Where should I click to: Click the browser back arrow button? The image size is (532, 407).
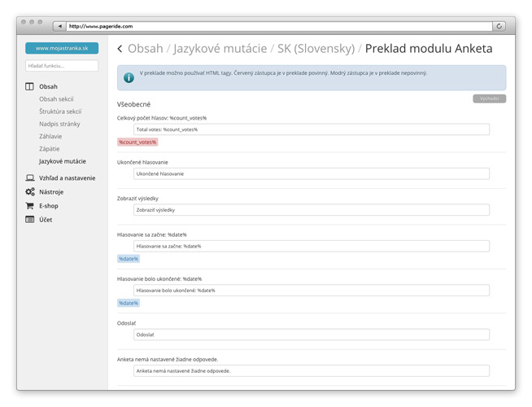tap(59, 26)
